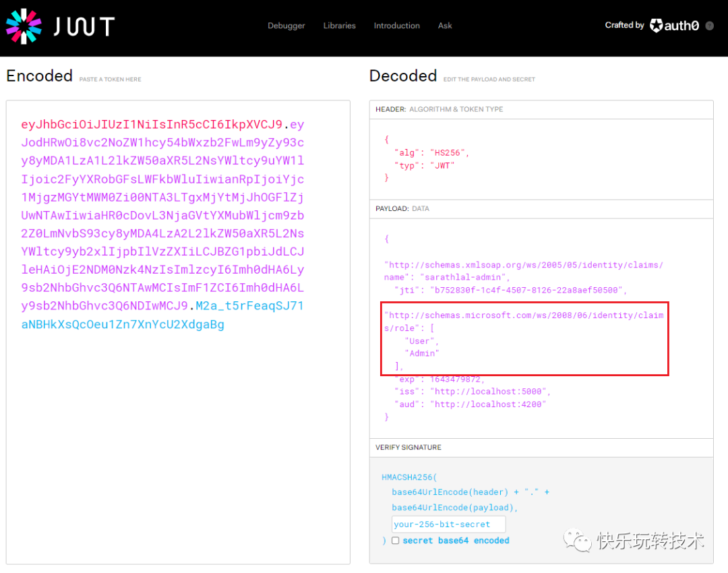Screen dimensions: 728x573
Task: Click the your-256-bit-secret input field
Action: 448,524
